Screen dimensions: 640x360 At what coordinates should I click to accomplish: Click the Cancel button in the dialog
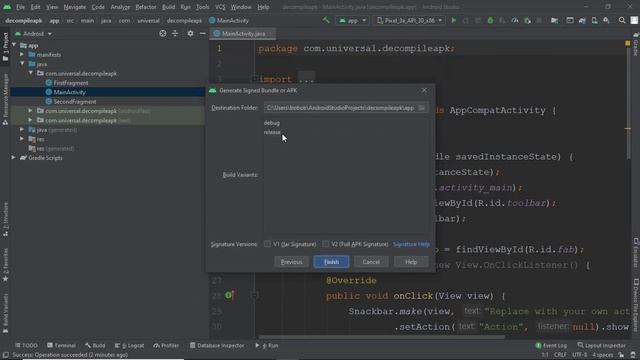pyautogui.click(x=371, y=262)
